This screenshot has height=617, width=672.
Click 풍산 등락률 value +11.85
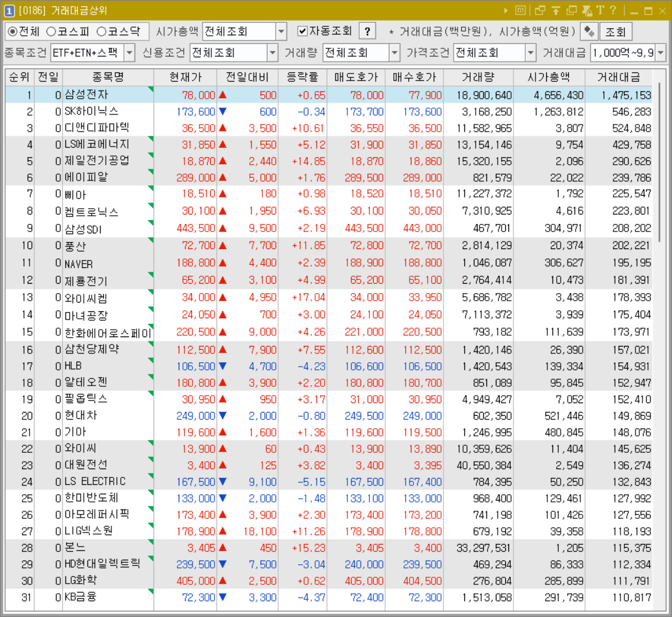[308, 246]
